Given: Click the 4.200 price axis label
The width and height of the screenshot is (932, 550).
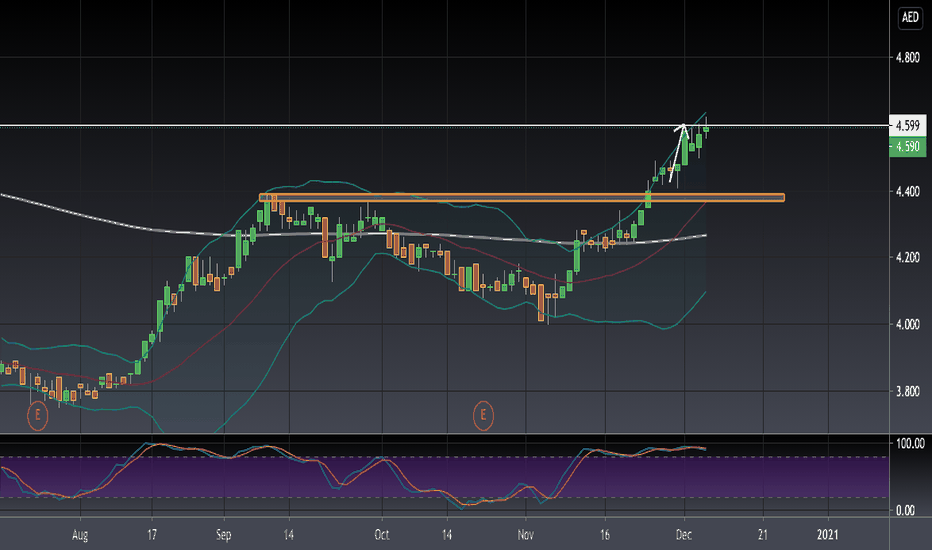Looking at the screenshot, I should (908, 257).
